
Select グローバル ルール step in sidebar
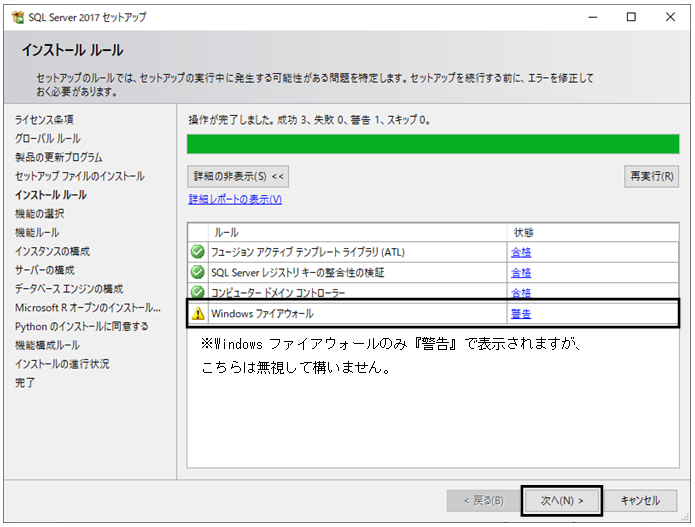click(x=47, y=138)
